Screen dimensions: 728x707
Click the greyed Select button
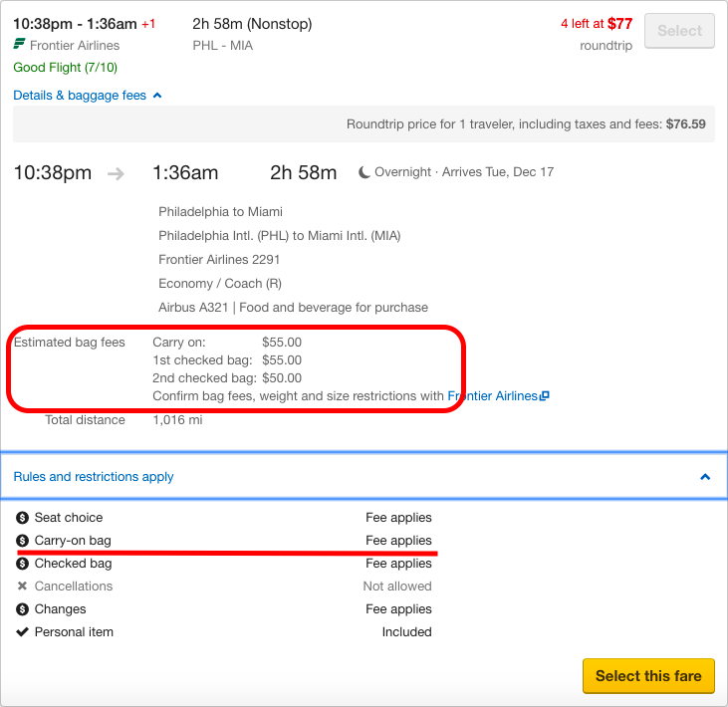point(679,31)
